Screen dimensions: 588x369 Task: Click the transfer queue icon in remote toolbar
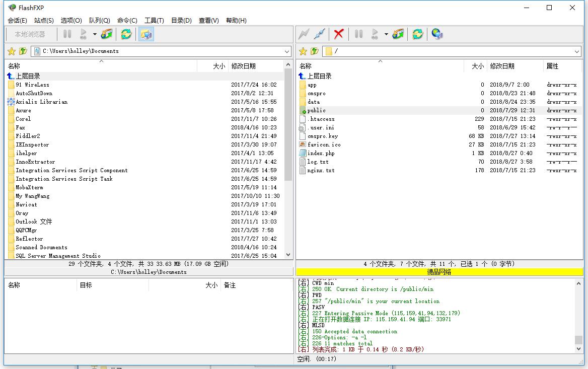click(398, 34)
